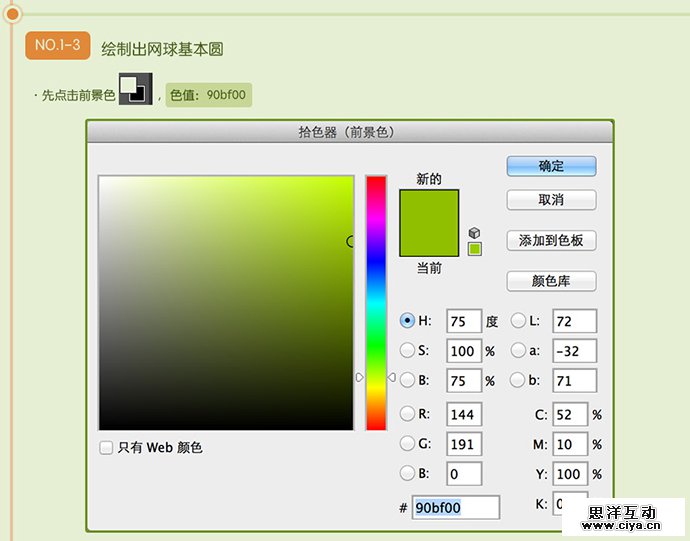Click the brightness B field showing 75
The height and width of the screenshot is (541, 690).
click(464, 380)
